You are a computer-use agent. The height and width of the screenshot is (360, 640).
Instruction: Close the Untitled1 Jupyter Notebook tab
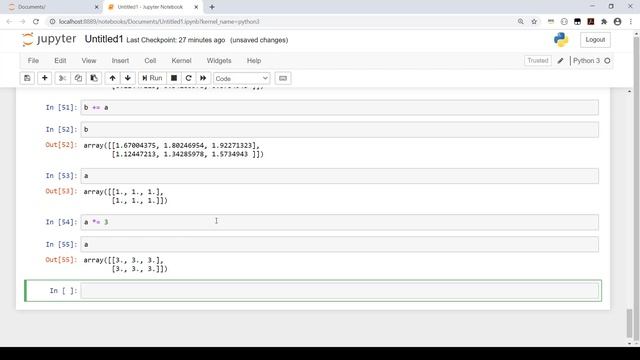(196, 7)
